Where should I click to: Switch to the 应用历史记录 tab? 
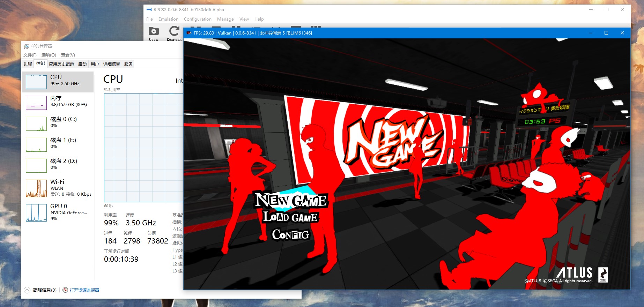[x=61, y=64]
